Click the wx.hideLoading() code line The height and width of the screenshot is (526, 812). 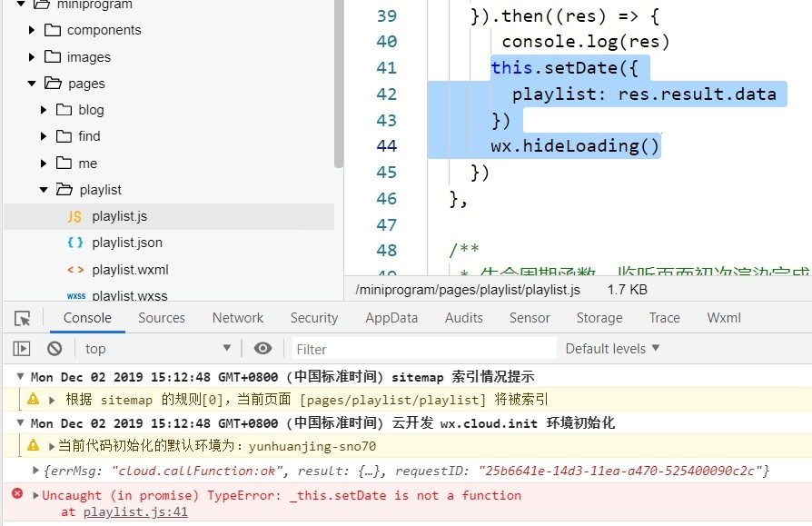575,146
